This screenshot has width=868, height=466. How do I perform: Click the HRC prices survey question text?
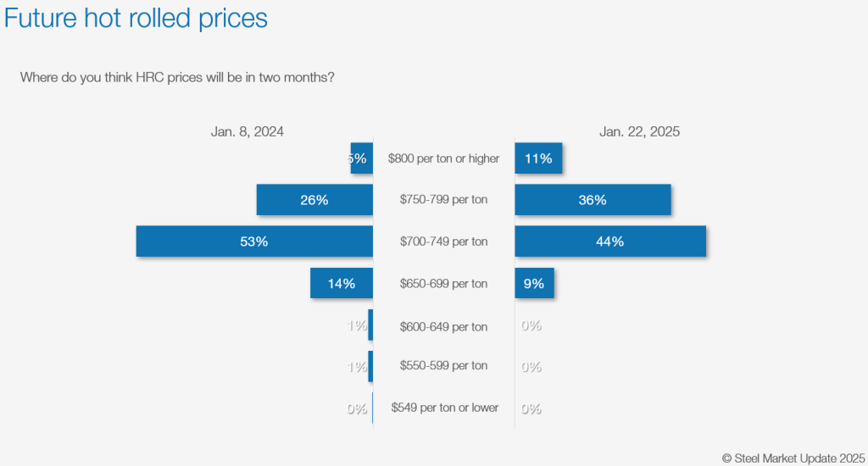[177, 77]
